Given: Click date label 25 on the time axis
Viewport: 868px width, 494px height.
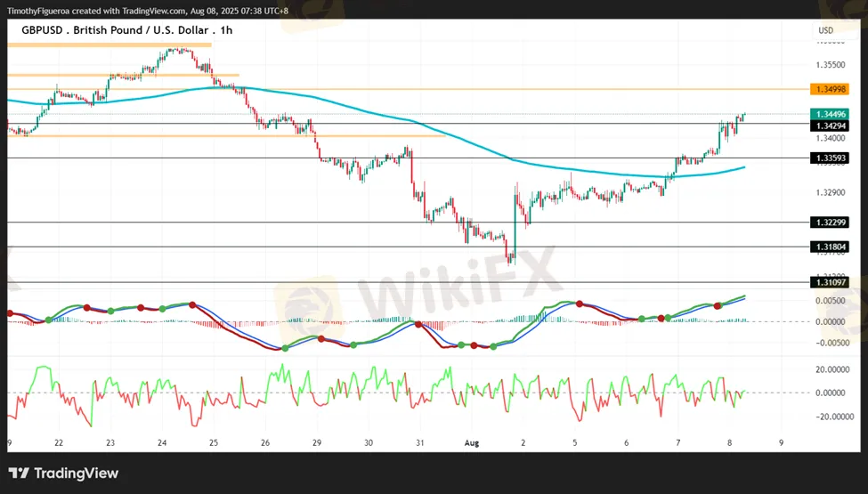Looking at the screenshot, I should point(214,443).
